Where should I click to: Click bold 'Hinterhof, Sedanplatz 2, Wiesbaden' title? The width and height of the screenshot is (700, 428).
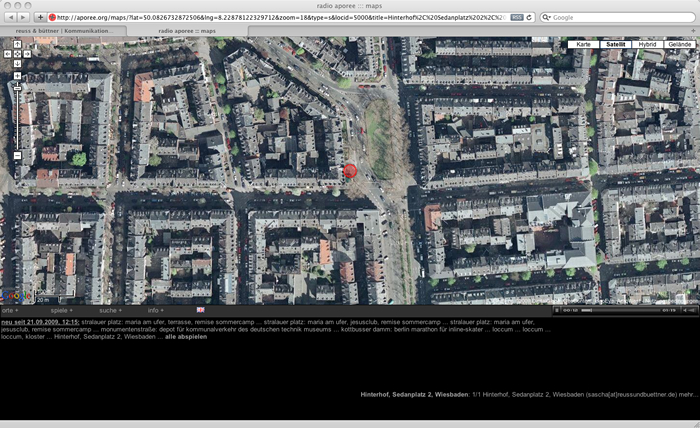[415, 395]
